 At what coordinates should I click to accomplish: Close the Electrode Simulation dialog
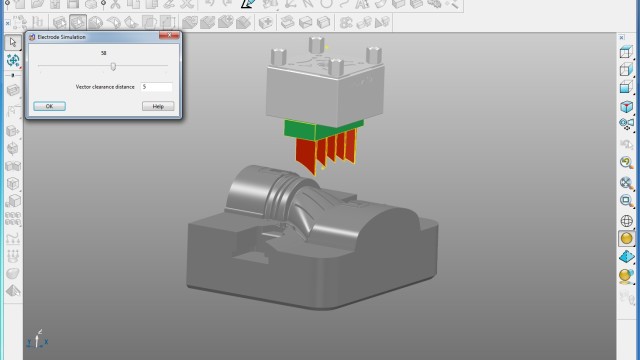(169, 36)
